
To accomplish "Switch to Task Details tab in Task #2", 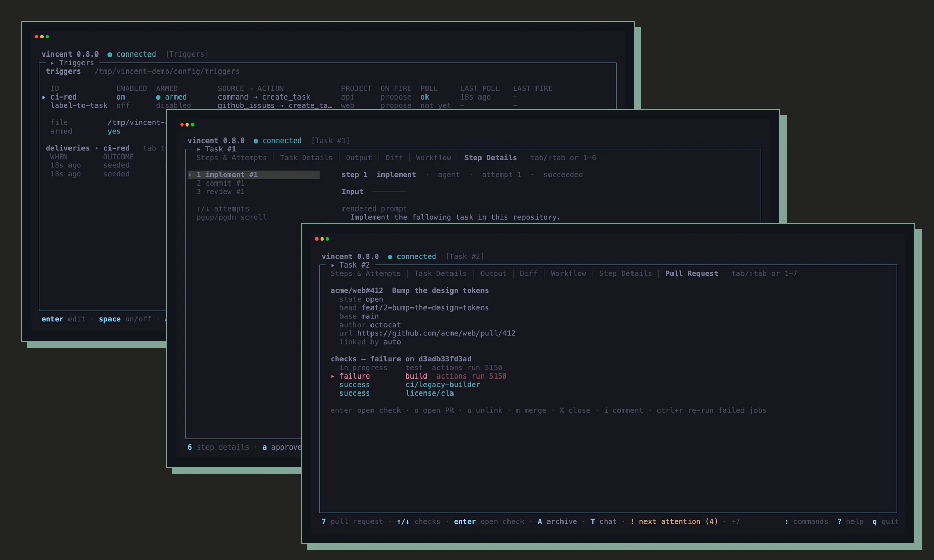I will (x=440, y=273).
